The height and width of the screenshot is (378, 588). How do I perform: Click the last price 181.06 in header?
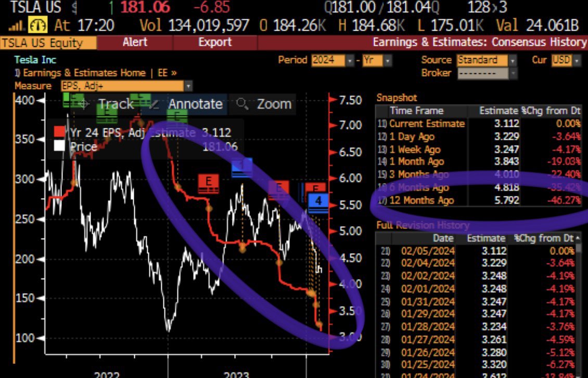pos(145,7)
